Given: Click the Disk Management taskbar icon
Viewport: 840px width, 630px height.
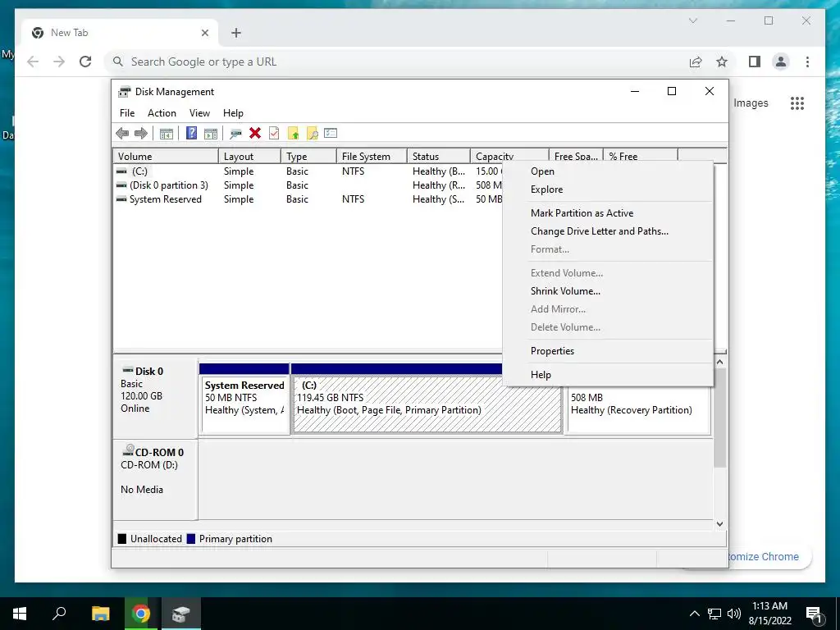Looking at the screenshot, I should (x=181, y=614).
